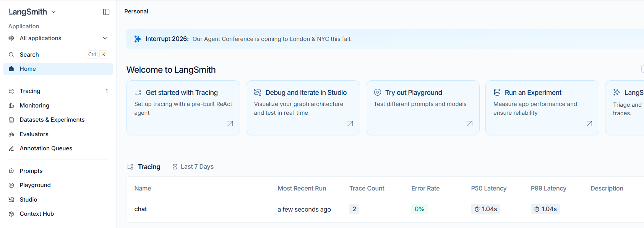Click the Context Hub cube icon
This screenshot has width=644, height=228.
coord(11,214)
